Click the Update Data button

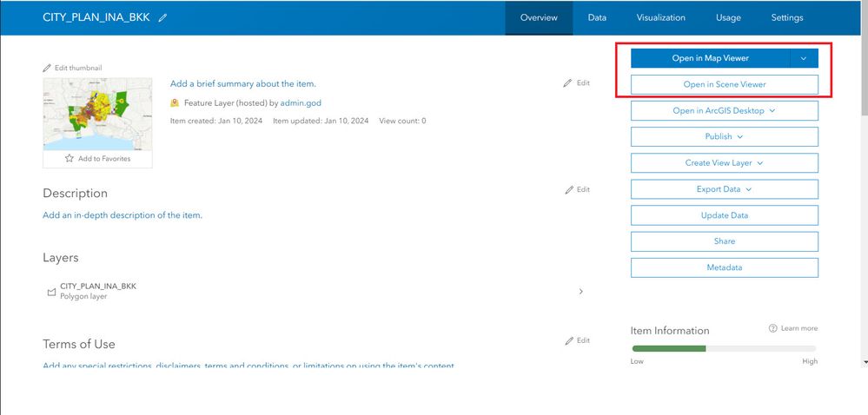(724, 215)
